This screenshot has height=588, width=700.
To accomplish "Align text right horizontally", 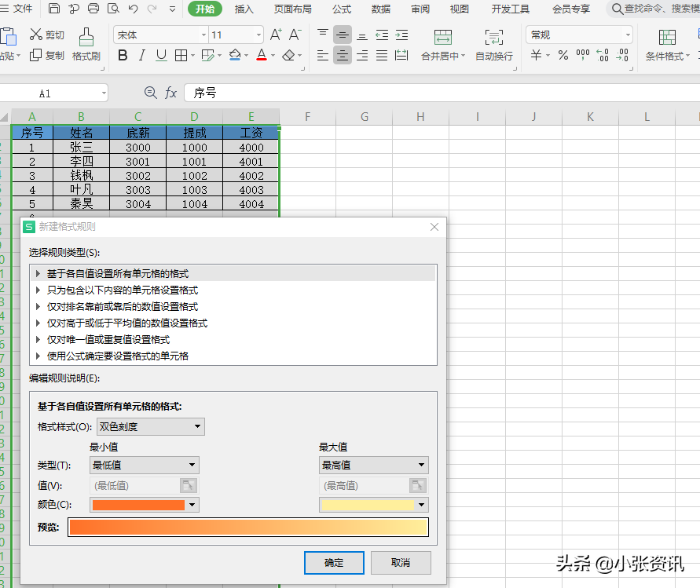I will [362, 55].
